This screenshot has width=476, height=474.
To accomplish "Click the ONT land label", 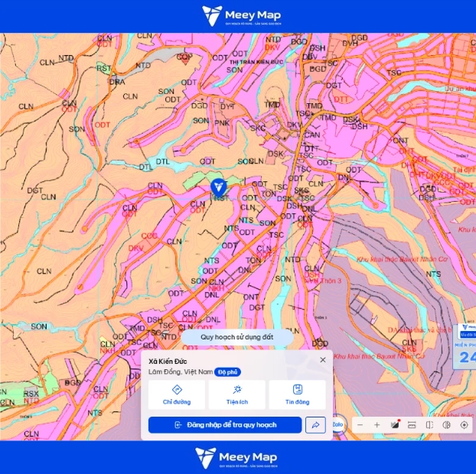I will [251, 297].
